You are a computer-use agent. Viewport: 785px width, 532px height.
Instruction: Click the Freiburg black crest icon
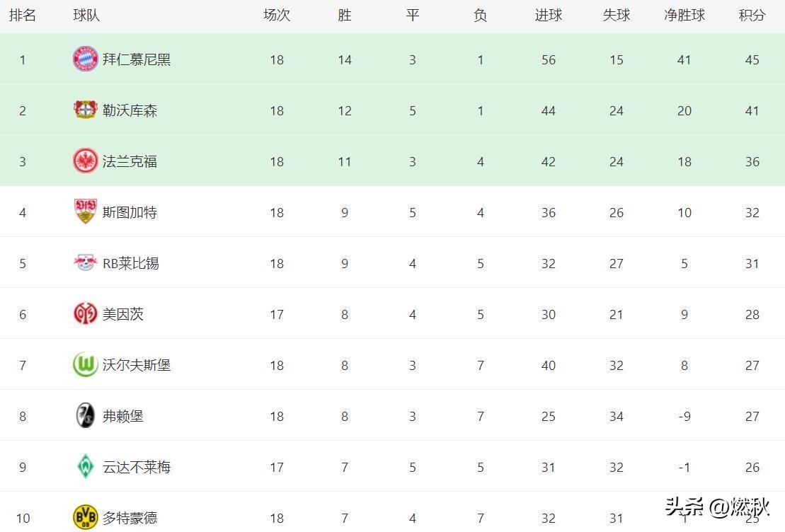click(86, 415)
